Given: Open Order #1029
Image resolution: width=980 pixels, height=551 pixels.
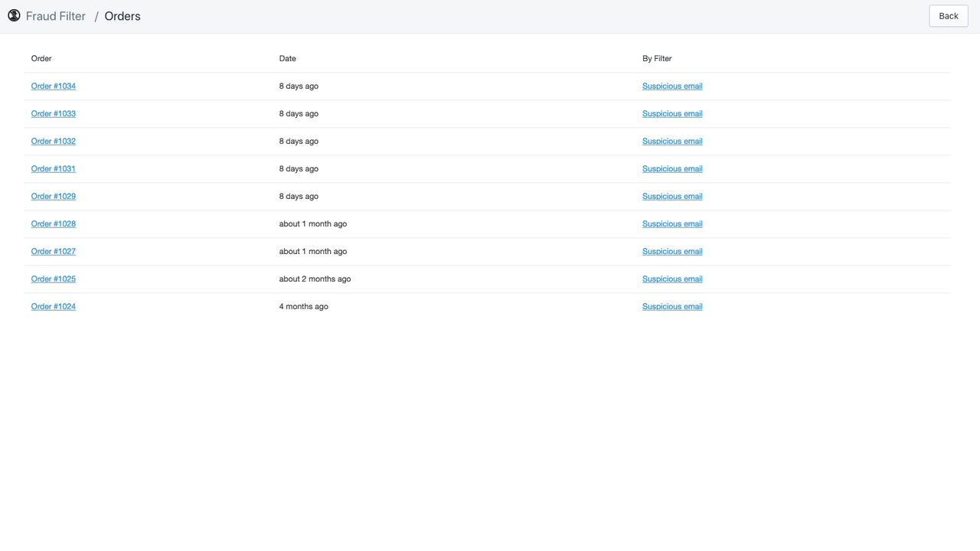Looking at the screenshot, I should pyautogui.click(x=53, y=196).
